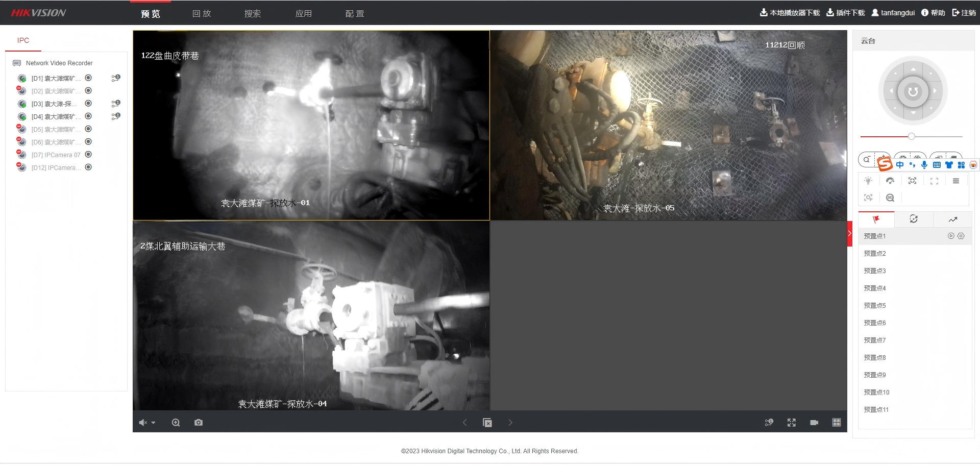Collapse the PTZ panel with red arrow
980x465 pixels.
click(850, 234)
